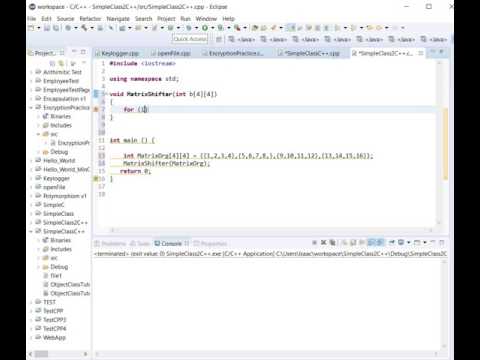The height and width of the screenshot is (360, 480).
Task: Click the editor vertical scrollbar
Action: coord(439,143)
